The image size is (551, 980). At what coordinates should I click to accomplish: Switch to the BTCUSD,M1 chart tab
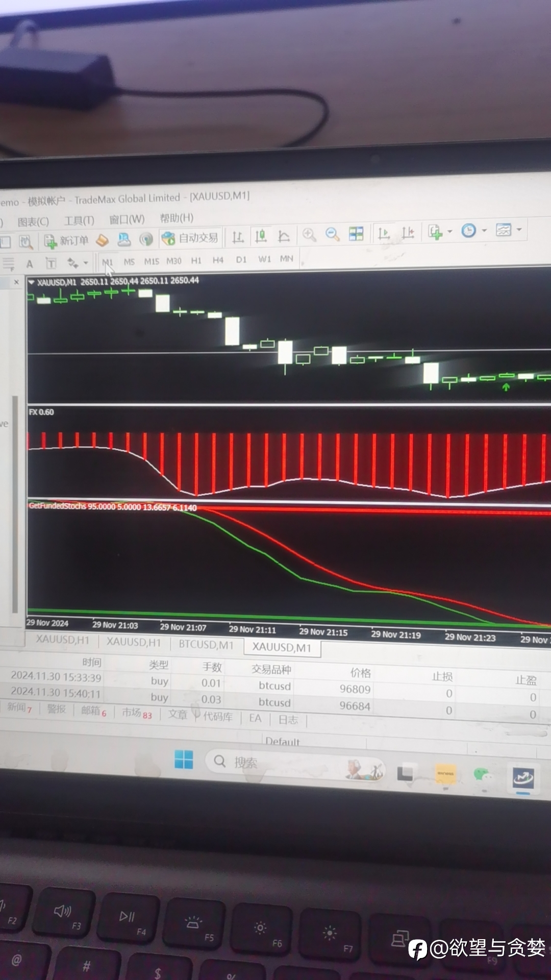click(x=206, y=644)
